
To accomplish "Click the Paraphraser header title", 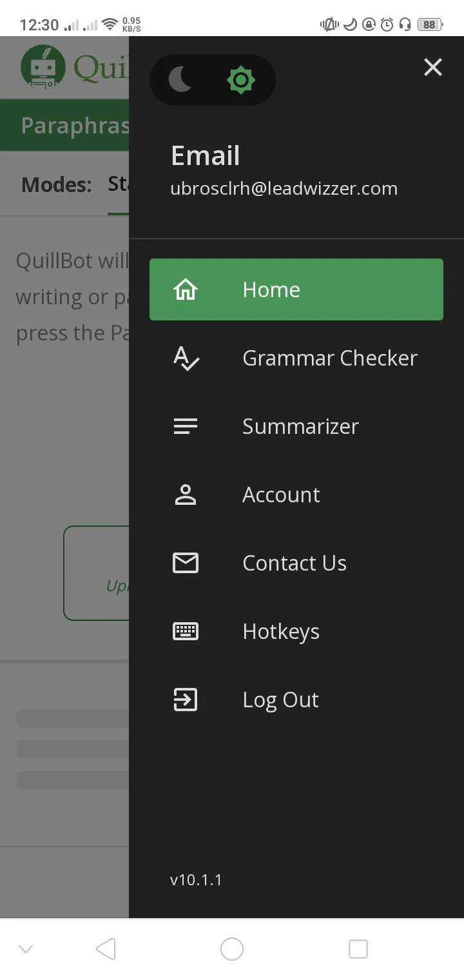I will [75, 125].
